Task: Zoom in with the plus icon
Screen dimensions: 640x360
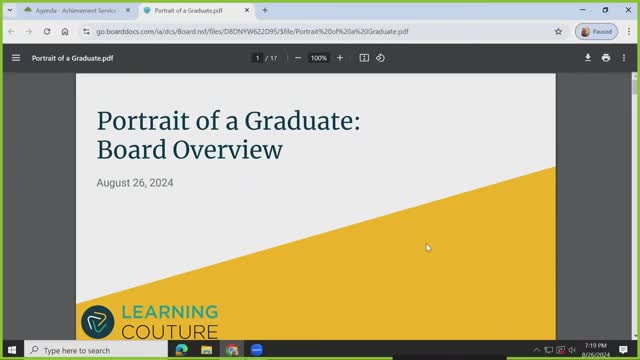Action: pos(340,58)
